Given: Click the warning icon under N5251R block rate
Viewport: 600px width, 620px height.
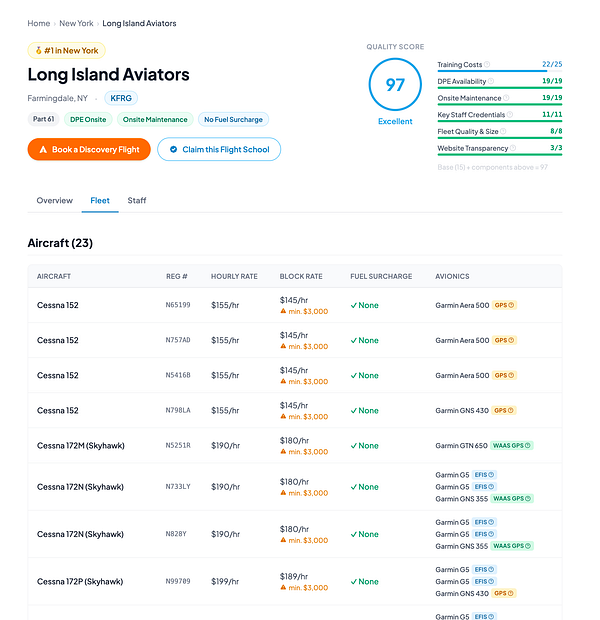Looking at the screenshot, I should pos(283,451).
